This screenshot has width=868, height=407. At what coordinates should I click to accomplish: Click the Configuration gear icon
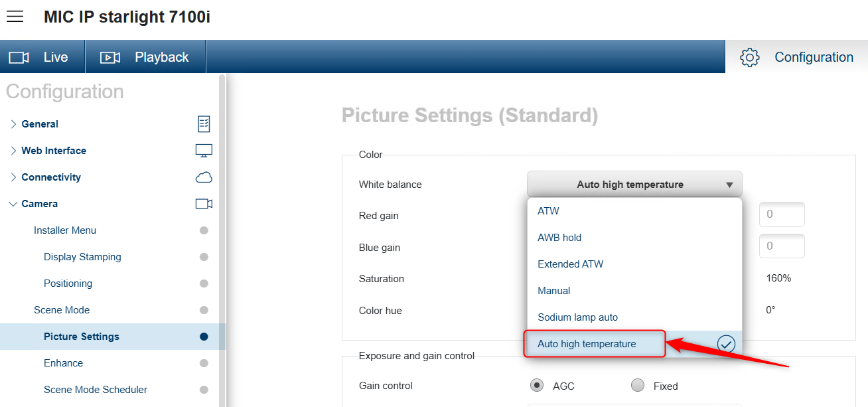(749, 57)
